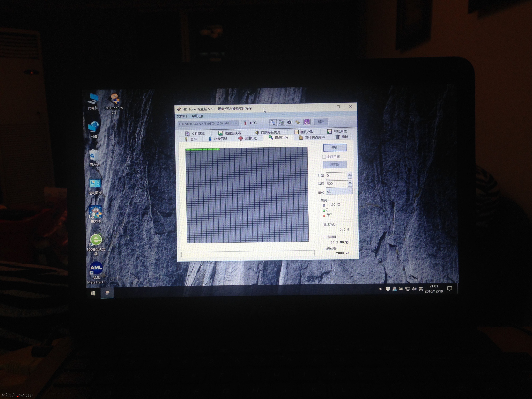Maximize the HD Tune window
The height and width of the screenshot is (399, 532).
click(338, 107)
